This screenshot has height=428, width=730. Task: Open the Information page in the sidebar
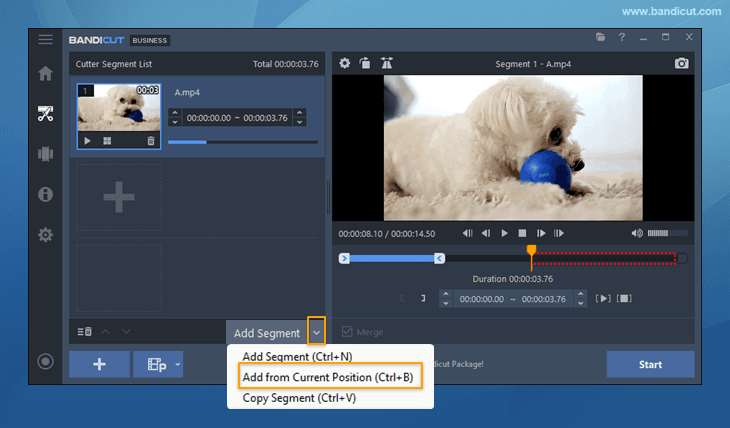tap(45, 194)
